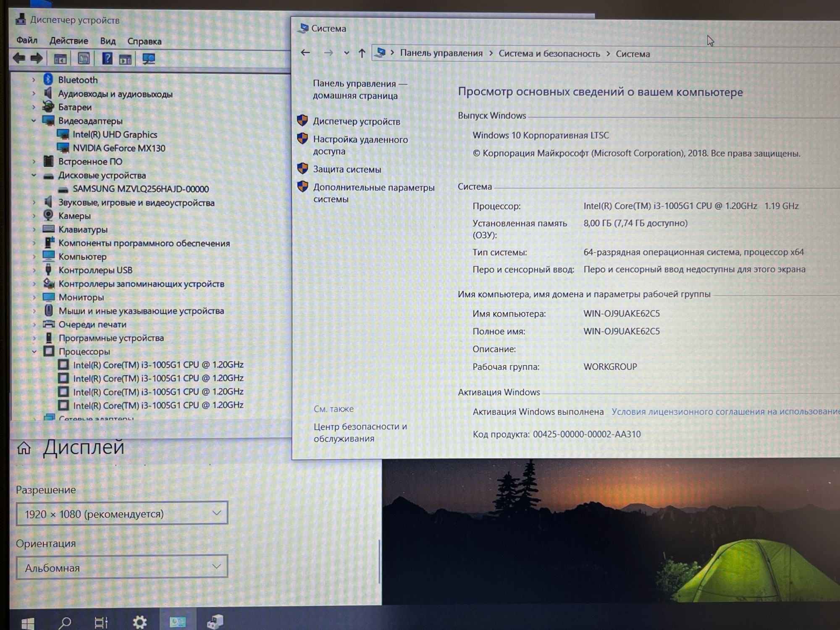Open Дополнительные параметры системы link
The image size is (840, 630).
(374, 193)
